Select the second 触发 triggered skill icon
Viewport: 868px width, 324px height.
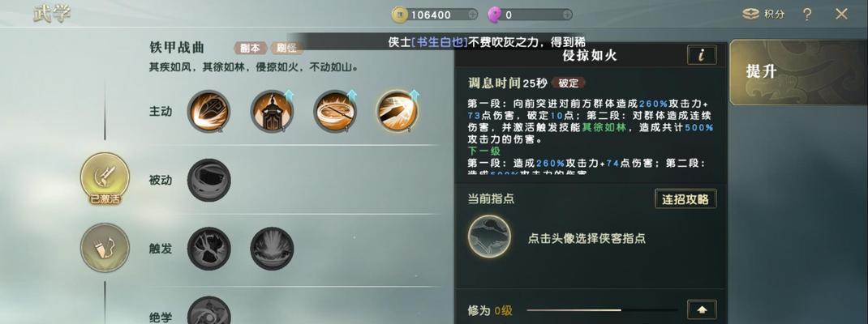(272, 248)
